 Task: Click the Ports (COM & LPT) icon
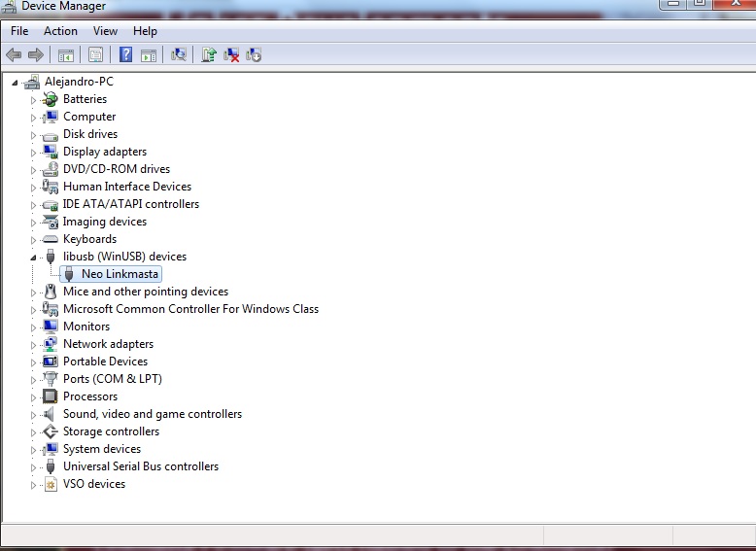[51, 379]
